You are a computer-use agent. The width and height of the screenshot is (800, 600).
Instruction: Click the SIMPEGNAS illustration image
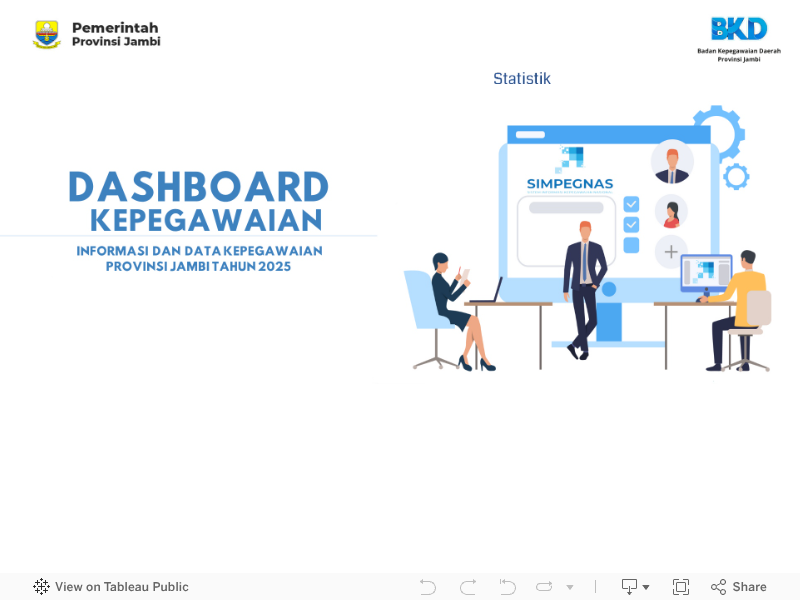tap(587, 238)
